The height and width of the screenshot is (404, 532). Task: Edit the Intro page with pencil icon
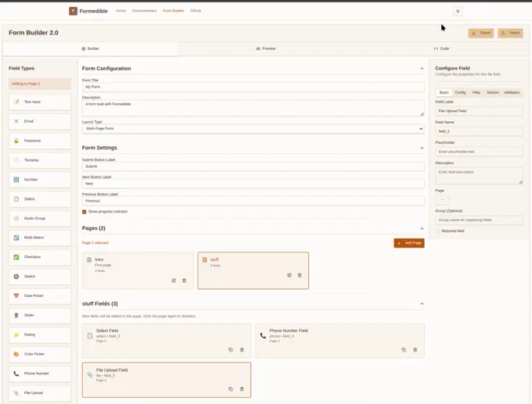tap(174, 281)
